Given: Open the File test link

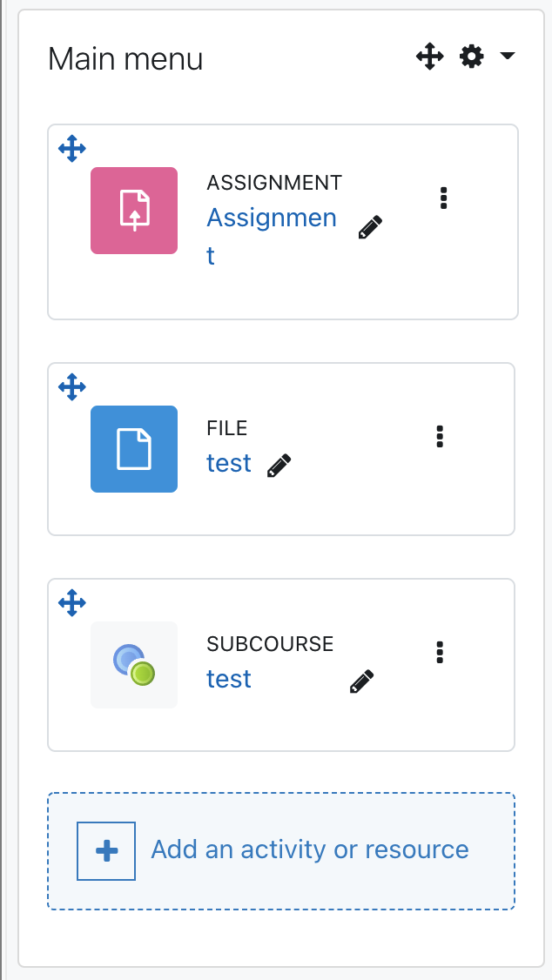Looking at the screenshot, I should (229, 463).
